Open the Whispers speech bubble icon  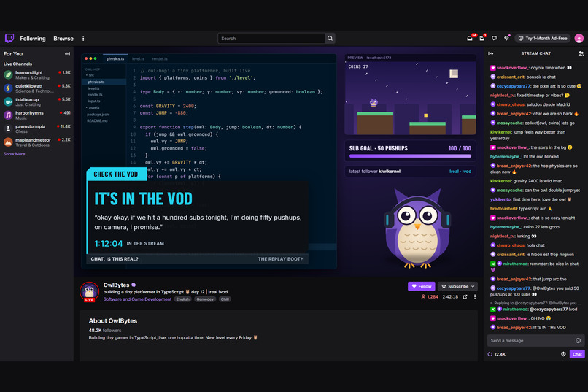tap(494, 38)
